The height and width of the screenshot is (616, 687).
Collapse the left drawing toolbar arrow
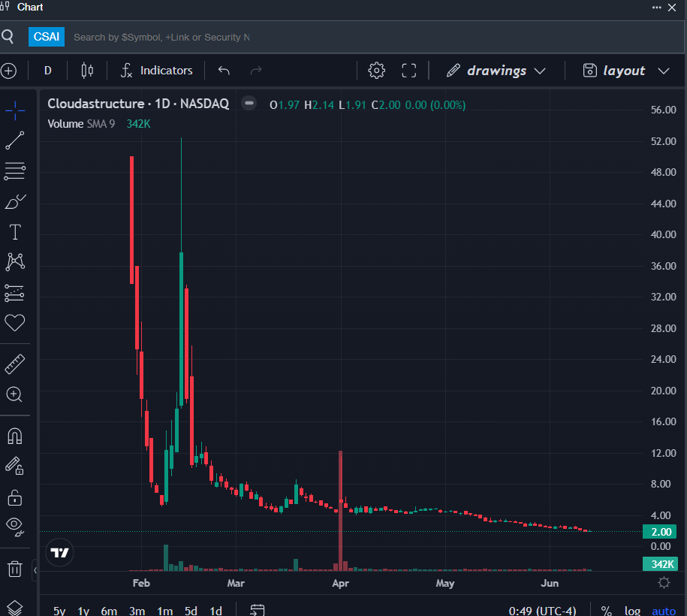pyautogui.click(x=35, y=570)
